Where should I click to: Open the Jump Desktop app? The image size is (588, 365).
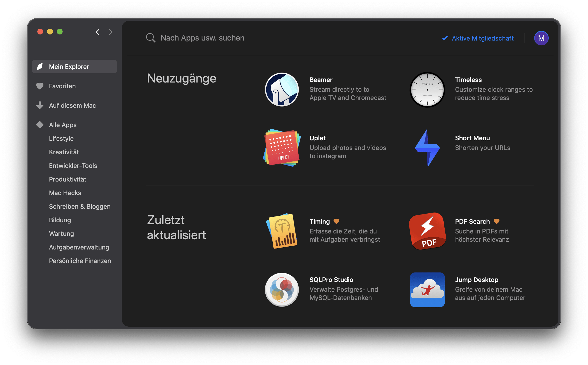point(427,292)
